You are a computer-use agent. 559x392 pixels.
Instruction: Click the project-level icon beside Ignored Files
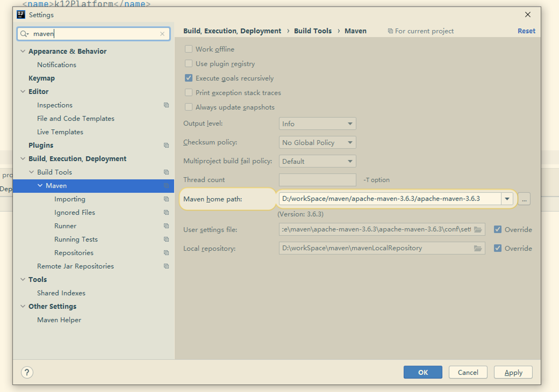tap(166, 212)
